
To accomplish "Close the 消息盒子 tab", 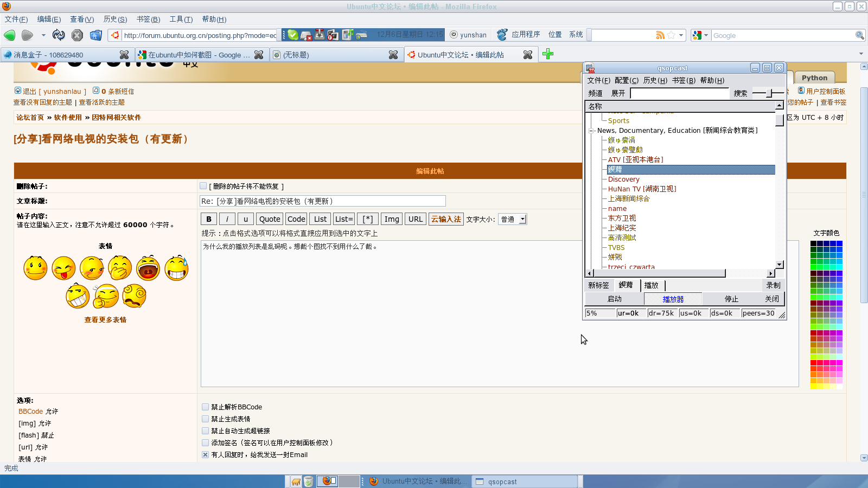I will 124,55.
